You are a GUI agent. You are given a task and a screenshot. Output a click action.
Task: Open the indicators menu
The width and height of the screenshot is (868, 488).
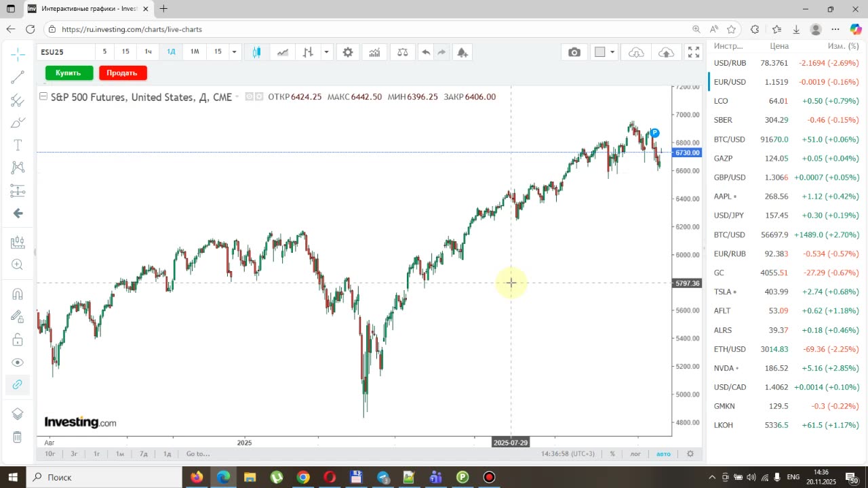click(x=374, y=52)
